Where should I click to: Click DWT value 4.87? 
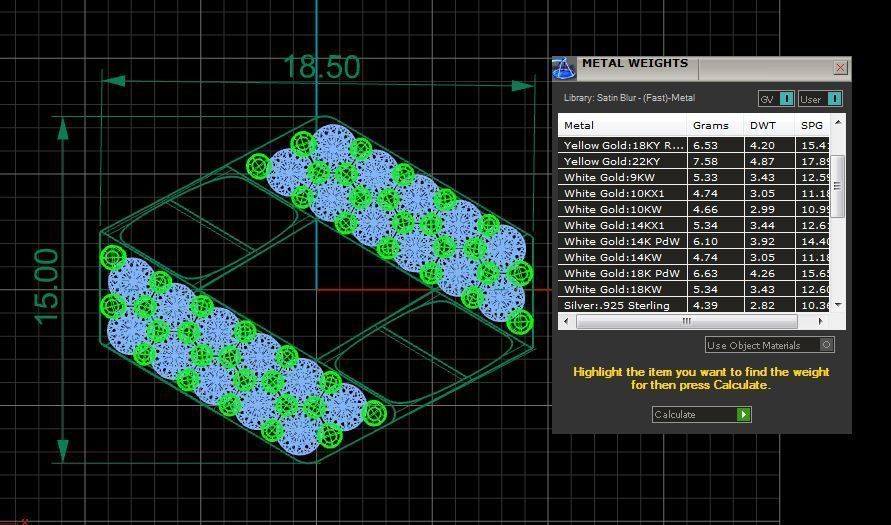(x=762, y=161)
